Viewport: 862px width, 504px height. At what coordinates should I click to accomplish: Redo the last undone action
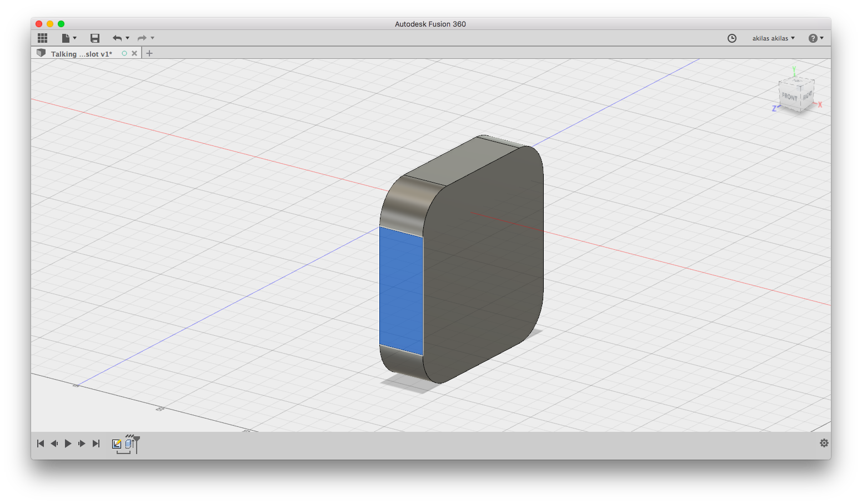(x=142, y=38)
